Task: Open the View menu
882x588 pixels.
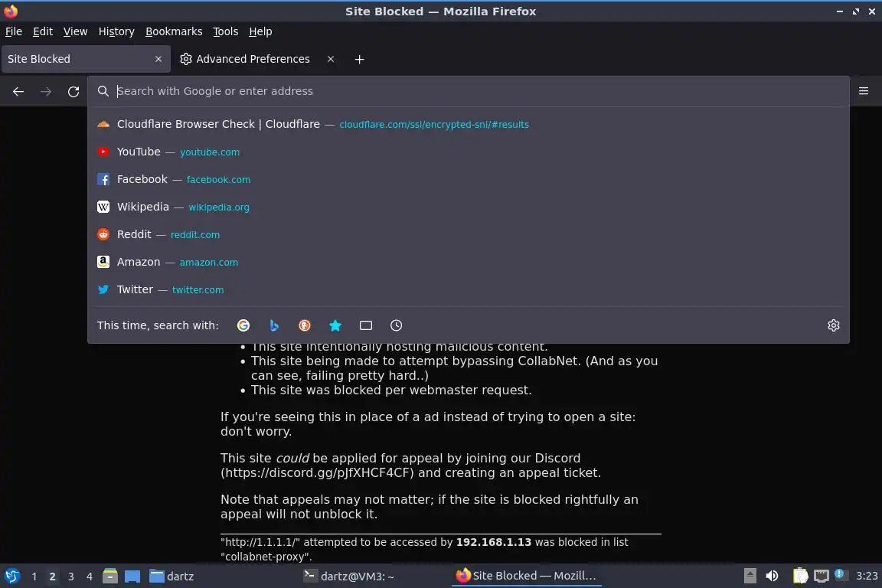Action: [75, 31]
